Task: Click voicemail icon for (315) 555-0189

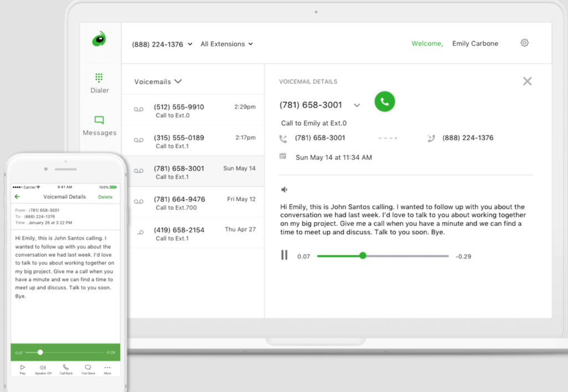Action: pyautogui.click(x=138, y=140)
